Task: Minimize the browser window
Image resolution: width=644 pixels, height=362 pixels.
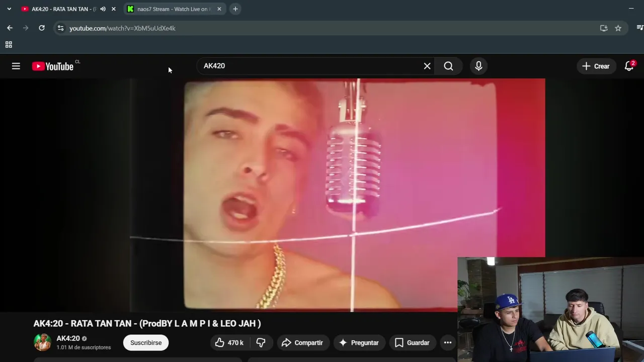Action: click(x=631, y=9)
